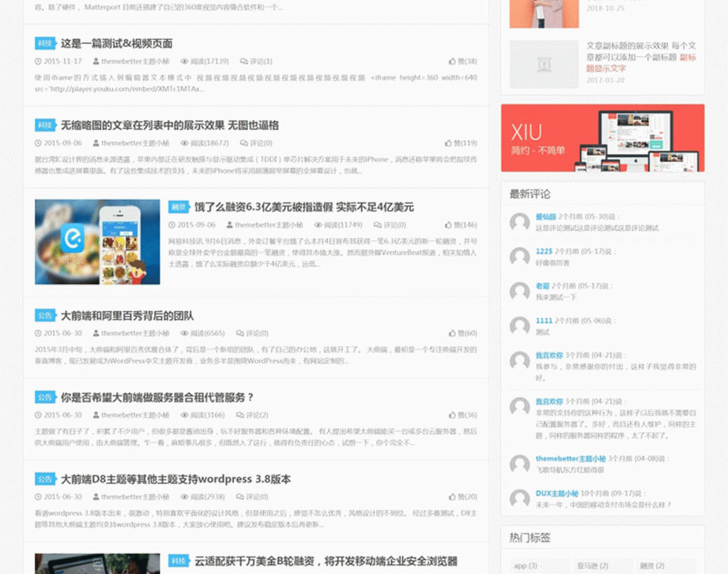The width and height of the screenshot is (728, 574).
Task: Open comments 评论(0) on 无缩略图 article
Action: coord(256,143)
